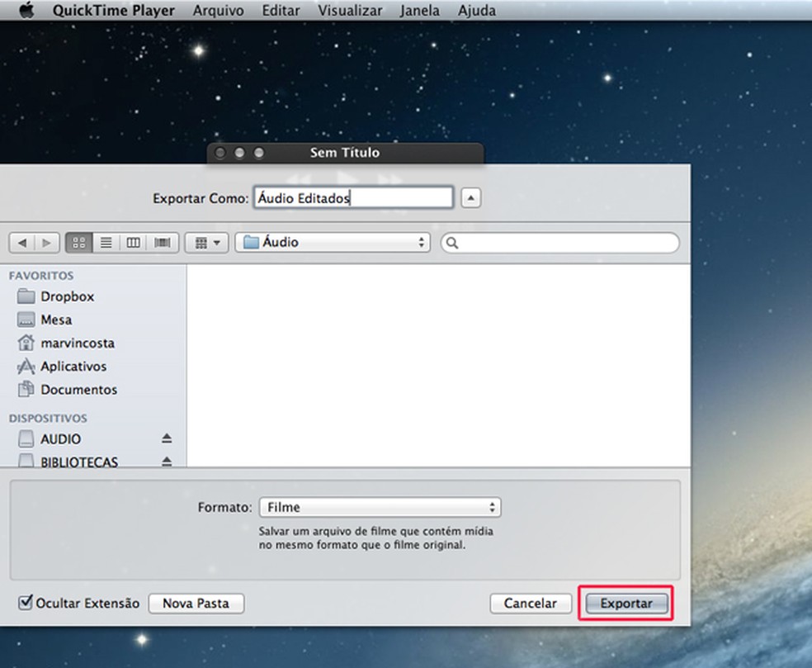Open the Arquivo menu
Viewport: 812px width, 668px height.
click(x=218, y=11)
